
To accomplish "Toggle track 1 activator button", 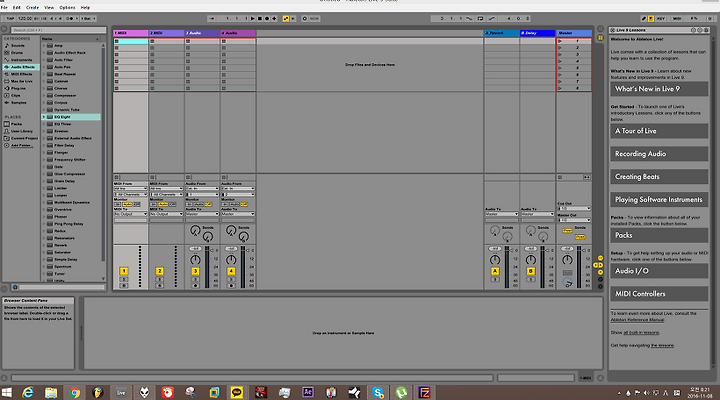I will 124,271.
